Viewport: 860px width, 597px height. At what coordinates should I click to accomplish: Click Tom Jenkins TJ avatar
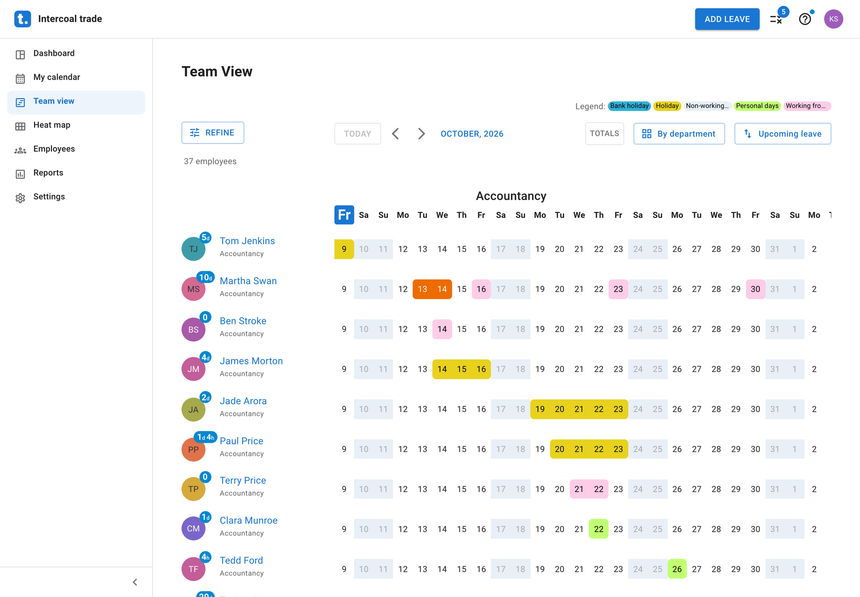(x=194, y=249)
